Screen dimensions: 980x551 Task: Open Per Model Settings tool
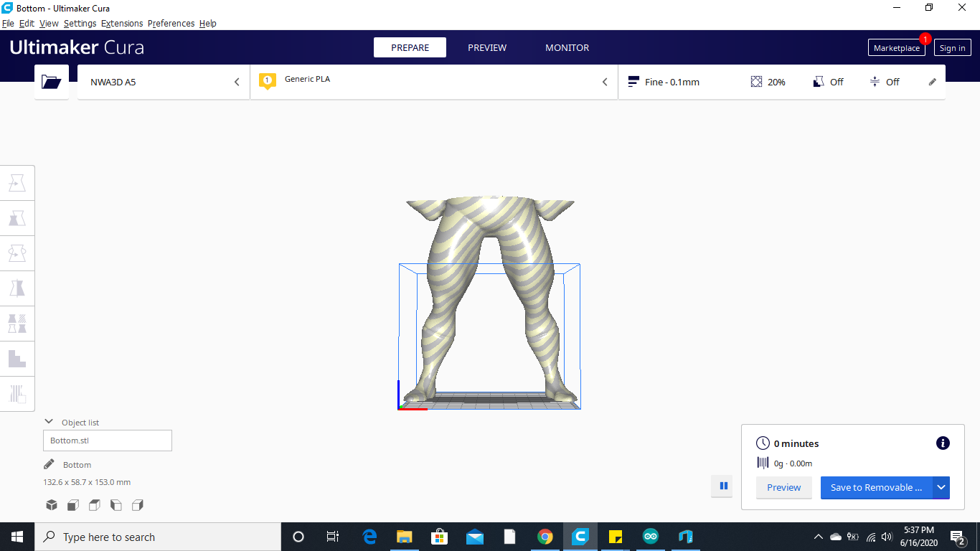pyautogui.click(x=17, y=323)
